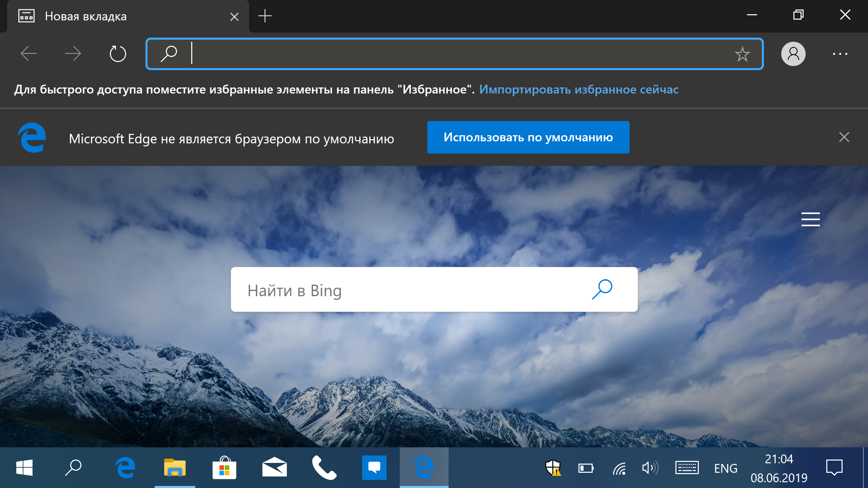Restore down the Edge browser window
The image size is (868, 488).
coord(798,15)
